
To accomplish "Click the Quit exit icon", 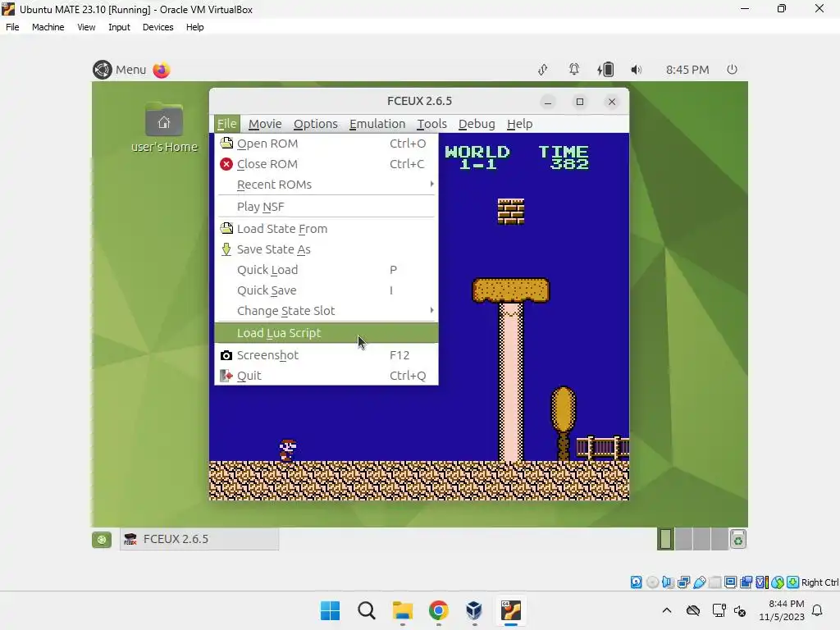I will pyautogui.click(x=226, y=376).
